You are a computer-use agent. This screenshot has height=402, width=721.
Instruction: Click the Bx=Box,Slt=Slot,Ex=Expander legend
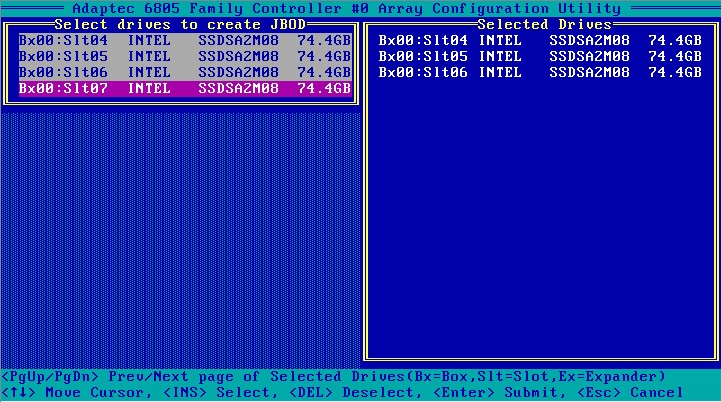[x=519, y=377]
